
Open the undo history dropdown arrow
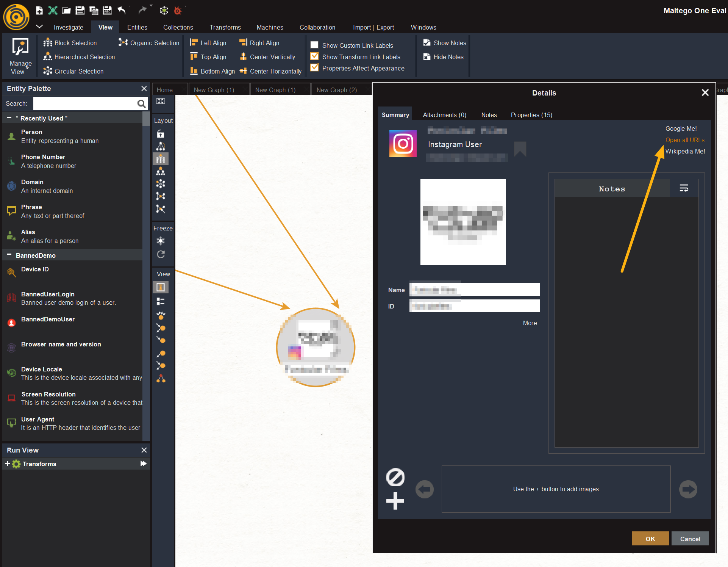pyautogui.click(x=130, y=6)
